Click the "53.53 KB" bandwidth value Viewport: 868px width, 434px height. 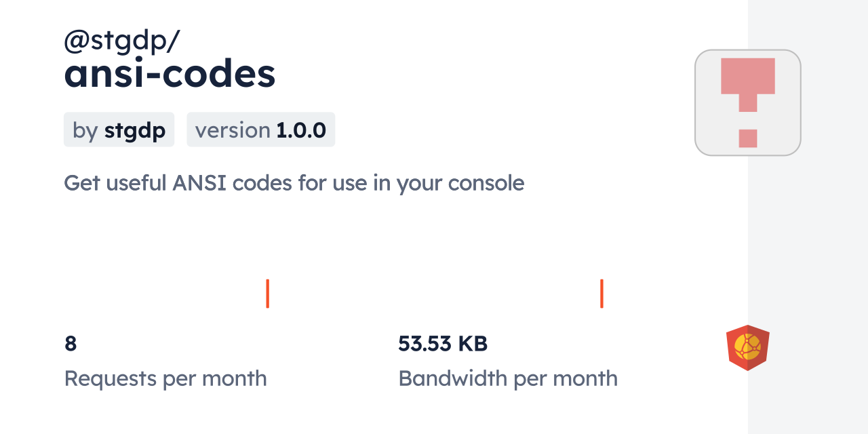click(x=443, y=344)
